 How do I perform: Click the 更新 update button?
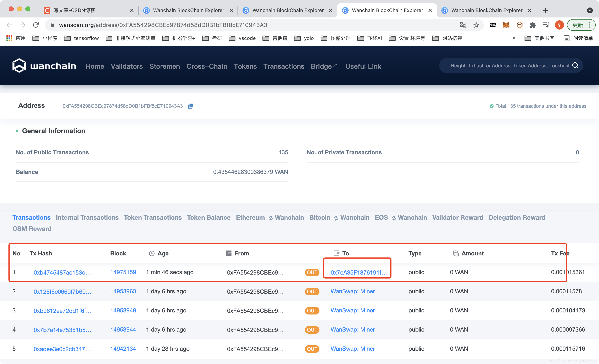click(x=581, y=25)
